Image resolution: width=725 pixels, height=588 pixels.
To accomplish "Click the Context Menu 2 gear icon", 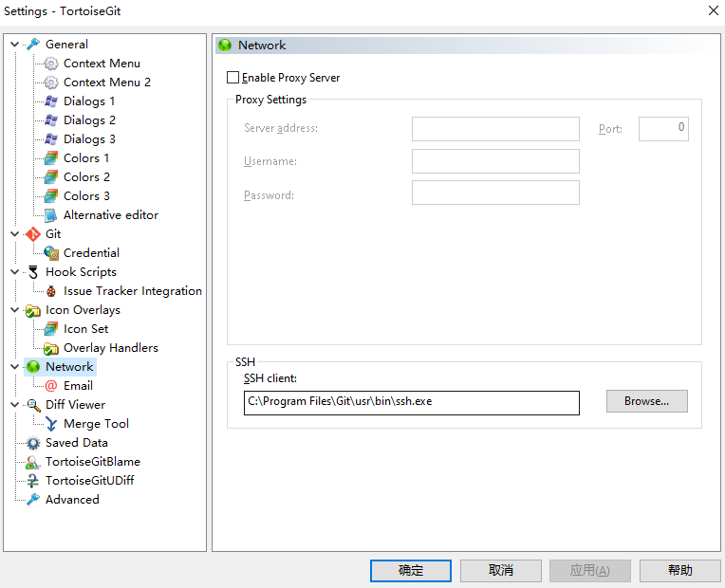I will tap(51, 83).
